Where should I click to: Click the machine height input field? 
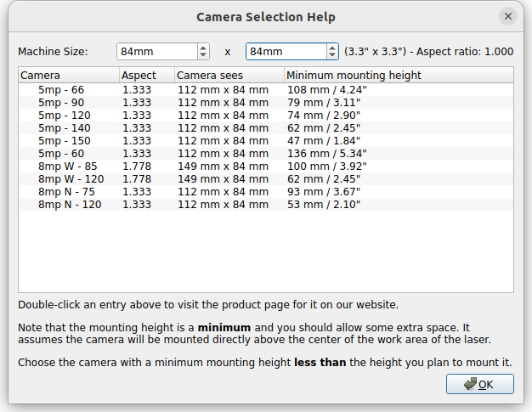click(286, 52)
